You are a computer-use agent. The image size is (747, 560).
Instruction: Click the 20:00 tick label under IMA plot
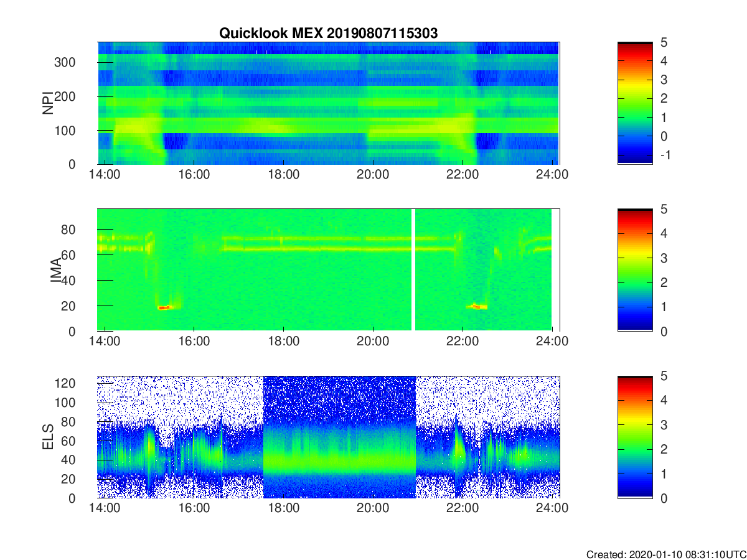(x=373, y=342)
